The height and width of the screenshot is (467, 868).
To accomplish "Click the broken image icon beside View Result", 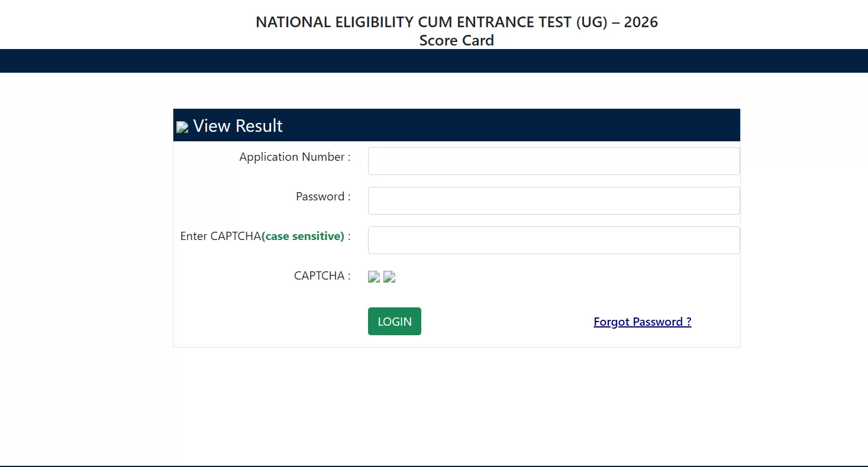I will pos(182,127).
